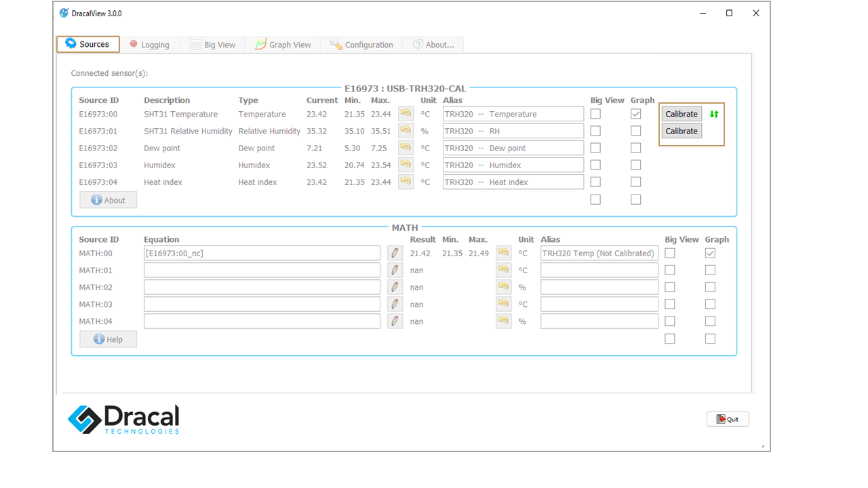Reset min/max for MATH:04 row
The width and height of the screenshot is (868, 488).
click(x=503, y=321)
